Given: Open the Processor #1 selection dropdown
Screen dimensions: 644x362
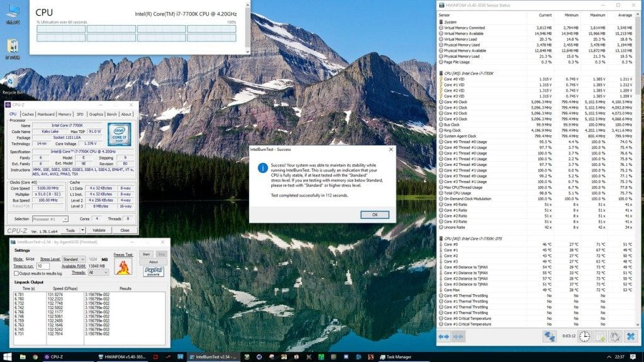Looking at the screenshot, I should pyautogui.click(x=50, y=219).
